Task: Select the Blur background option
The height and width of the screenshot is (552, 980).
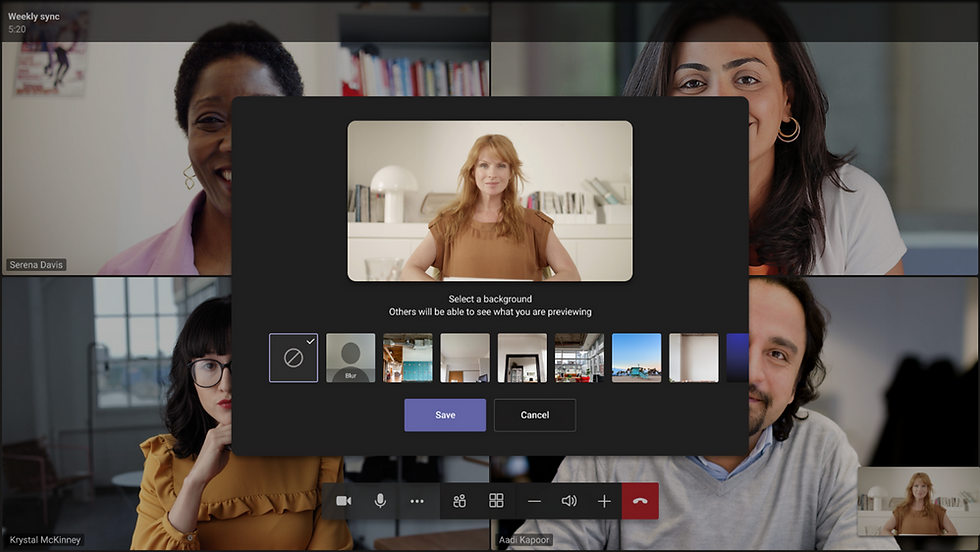Action: [x=351, y=358]
